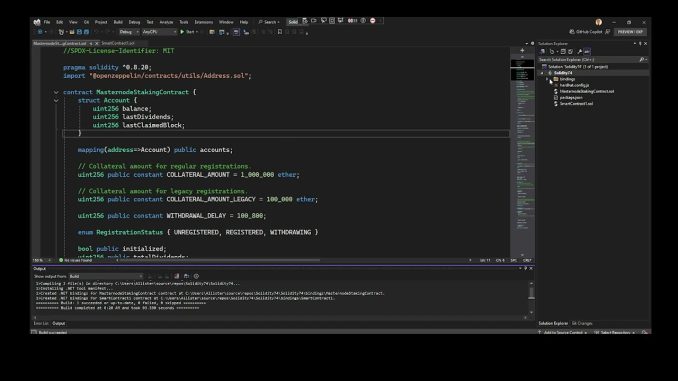Switch to SmartContract.sol editor tab

coord(118,43)
